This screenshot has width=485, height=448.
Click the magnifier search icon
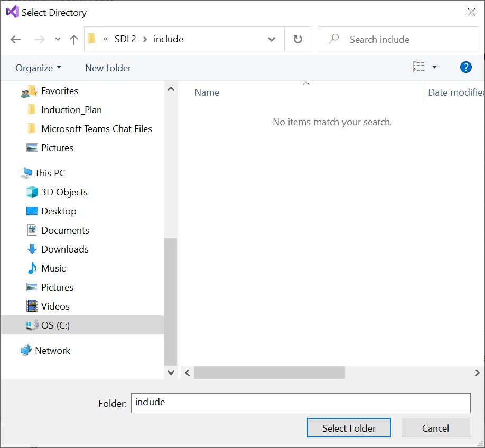coord(334,39)
